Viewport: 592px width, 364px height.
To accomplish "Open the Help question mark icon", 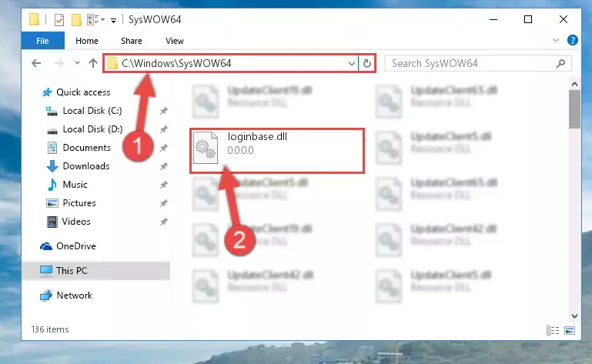I will tap(573, 40).
